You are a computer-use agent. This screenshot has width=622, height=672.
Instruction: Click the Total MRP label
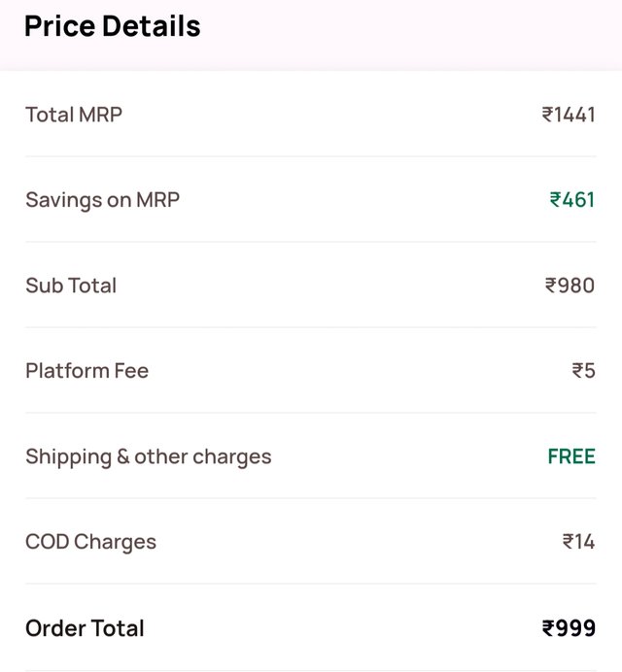click(74, 115)
